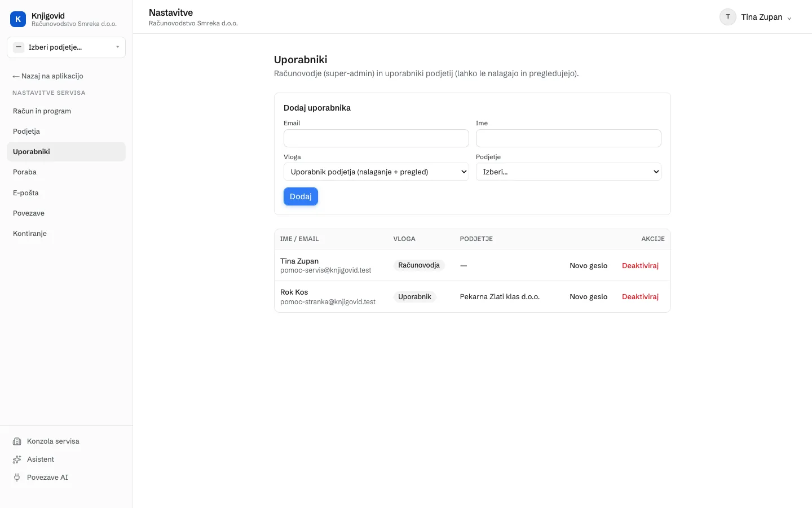Focus the Ime input field
The height and width of the screenshot is (508, 812).
pyautogui.click(x=568, y=138)
